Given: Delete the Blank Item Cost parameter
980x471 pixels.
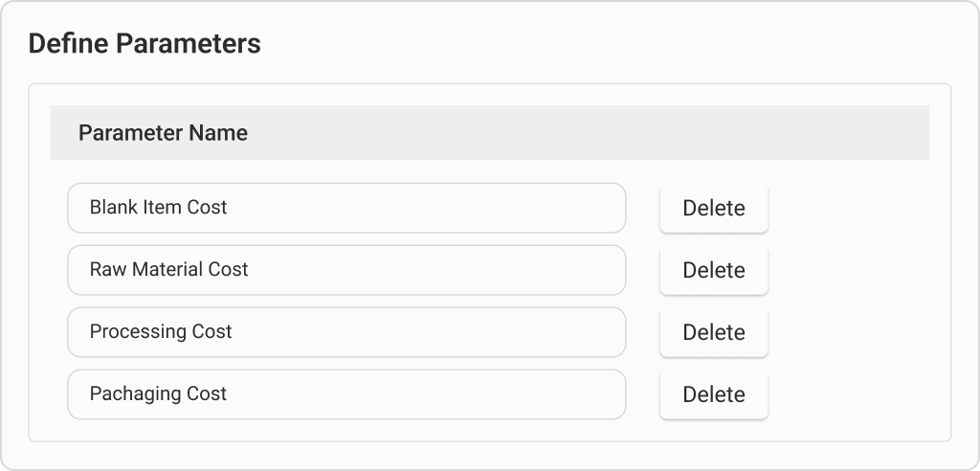Looking at the screenshot, I should pos(713,209).
